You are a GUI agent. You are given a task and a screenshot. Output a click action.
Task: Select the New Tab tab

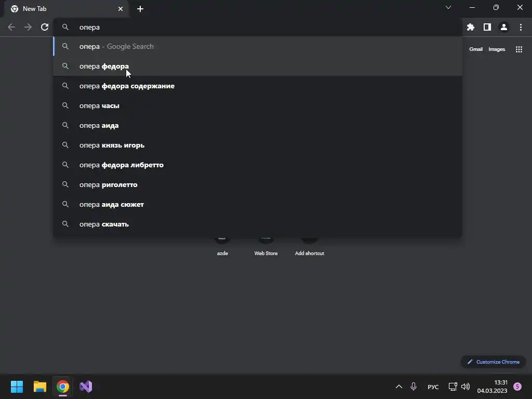pos(67,9)
